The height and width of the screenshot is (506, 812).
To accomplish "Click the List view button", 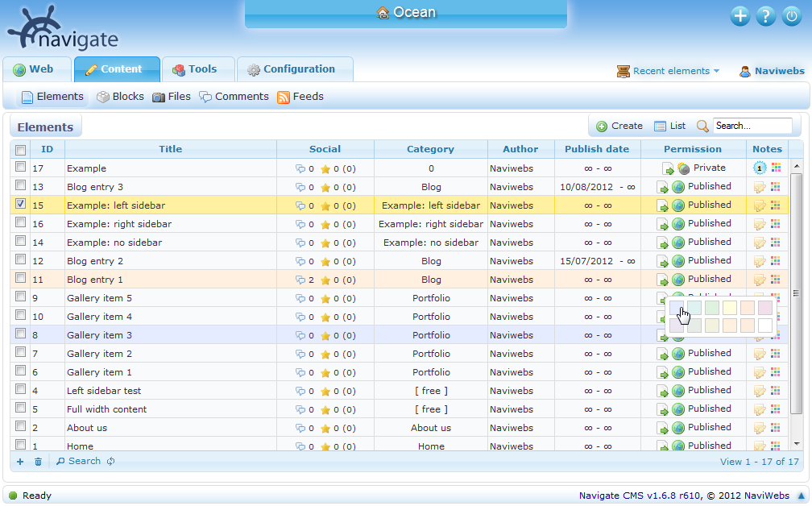I will 669,126.
